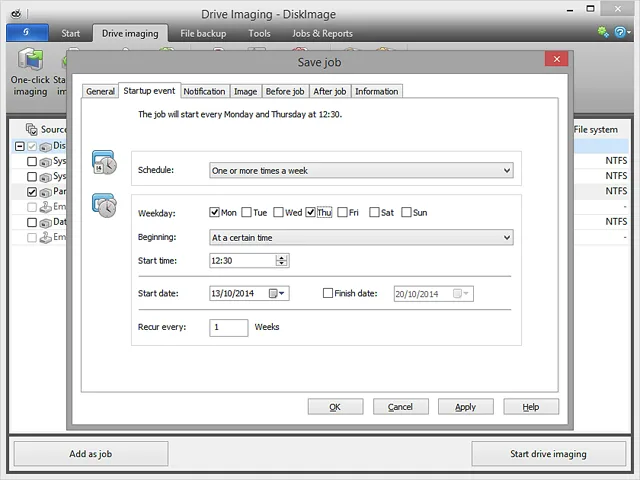The height and width of the screenshot is (480, 640).
Task: Expand the Beginning dropdown
Action: 361,238
